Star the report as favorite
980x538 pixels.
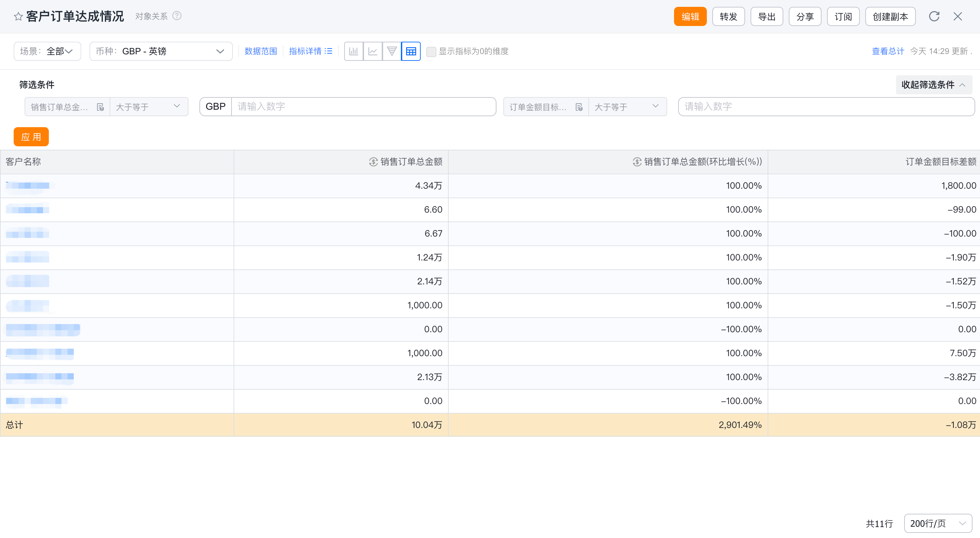[18, 16]
